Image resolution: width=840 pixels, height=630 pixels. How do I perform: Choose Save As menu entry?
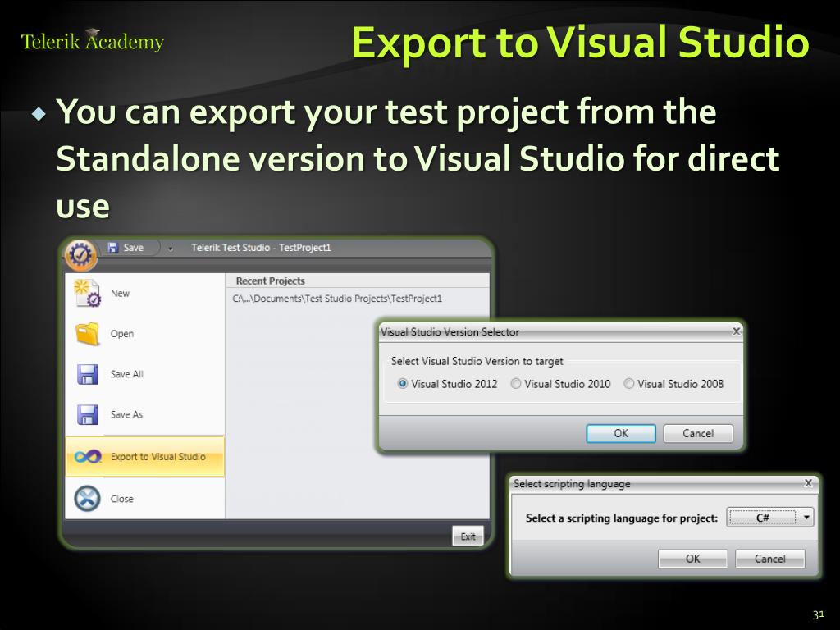tap(144, 414)
